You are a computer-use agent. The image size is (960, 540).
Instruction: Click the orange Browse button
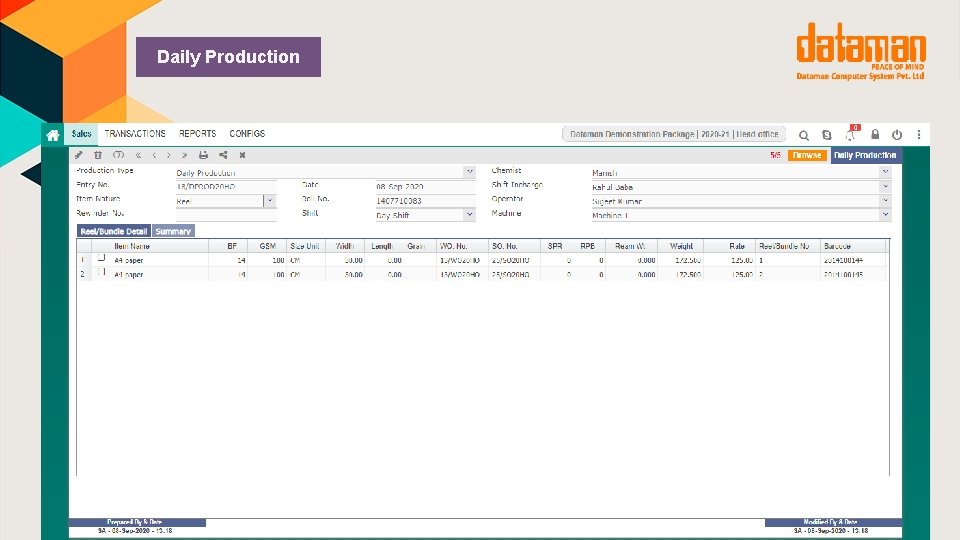(x=807, y=156)
